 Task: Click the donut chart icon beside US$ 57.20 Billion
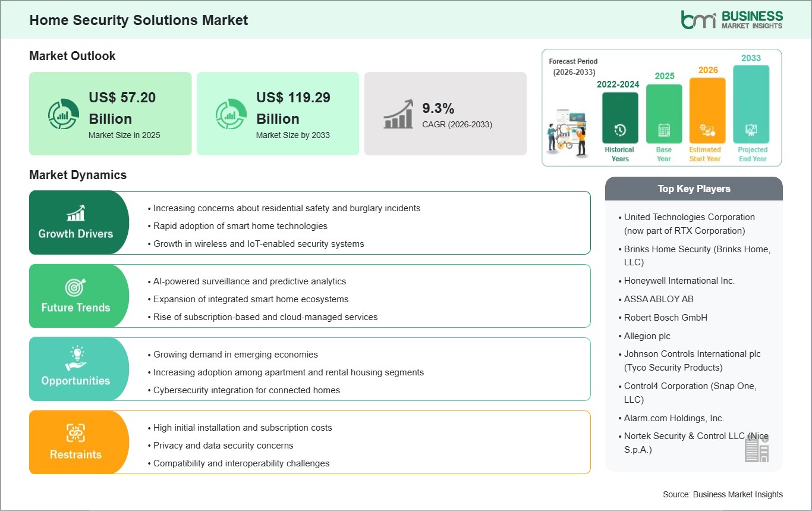click(64, 114)
